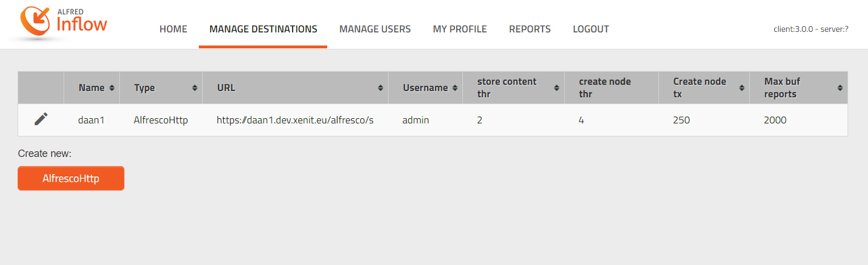Sort by Name column arrows
This screenshot has width=868, height=265.
pyautogui.click(x=112, y=88)
